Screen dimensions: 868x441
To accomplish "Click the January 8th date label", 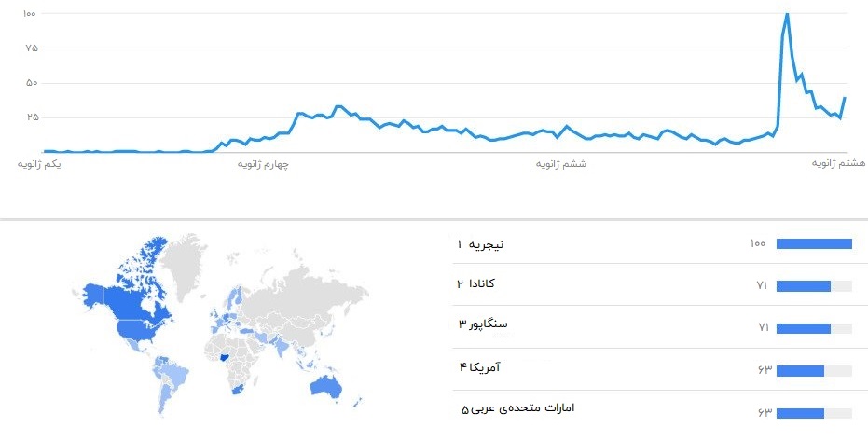I will (x=835, y=165).
